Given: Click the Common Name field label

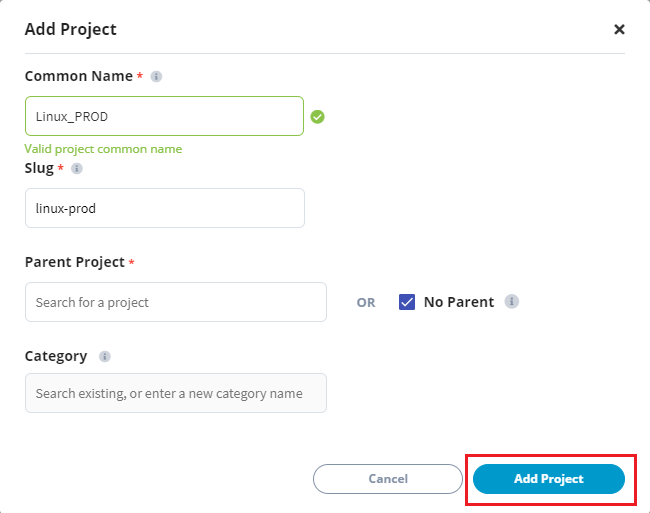Looking at the screenshot, I should click(x=78, y=76).
